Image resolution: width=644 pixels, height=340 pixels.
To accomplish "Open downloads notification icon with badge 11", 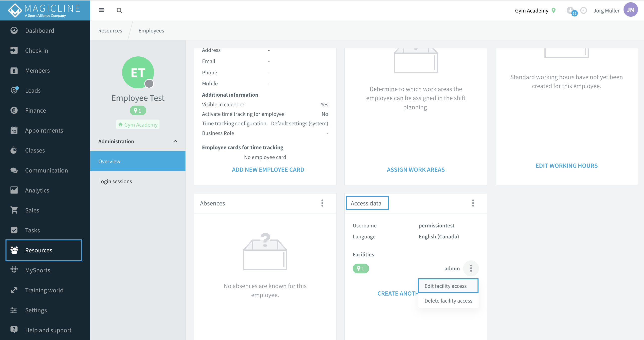I will (572, 11).
